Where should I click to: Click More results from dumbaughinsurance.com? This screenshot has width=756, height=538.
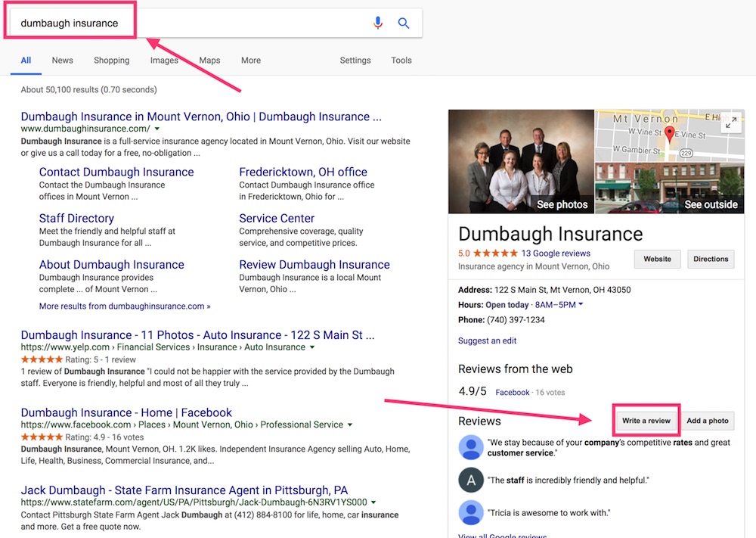tap(125, 306)
